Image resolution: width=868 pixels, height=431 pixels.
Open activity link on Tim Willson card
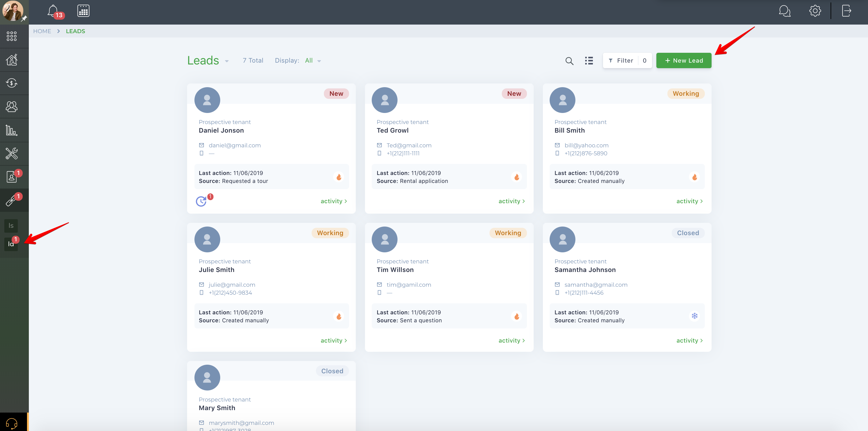point(512,340)
